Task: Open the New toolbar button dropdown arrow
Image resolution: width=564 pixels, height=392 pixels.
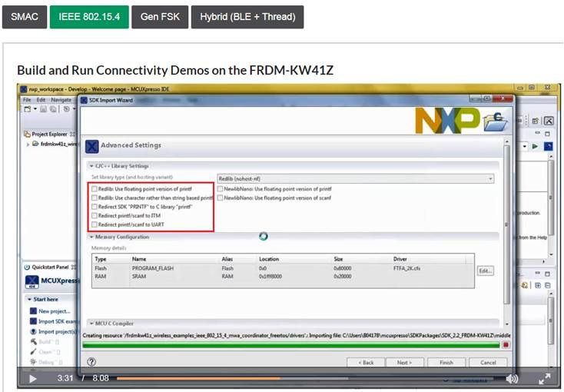Action: [35, 108]
